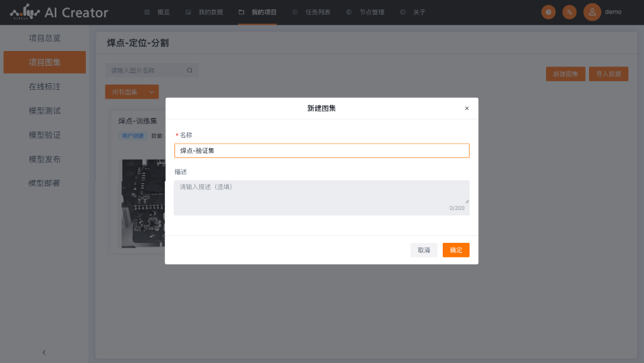The width and height of the screenshot is (644, 363).
Task: Click the help question mark icon
Action: pyautogui.click(x=549, y=12)
